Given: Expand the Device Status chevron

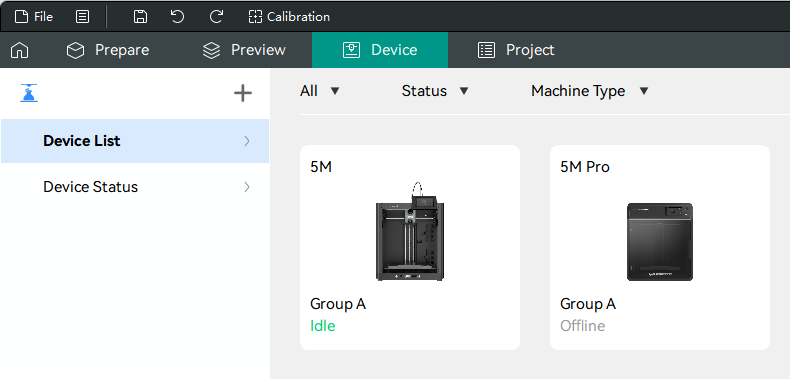Looking at the screenshot, I should (247, 187).
